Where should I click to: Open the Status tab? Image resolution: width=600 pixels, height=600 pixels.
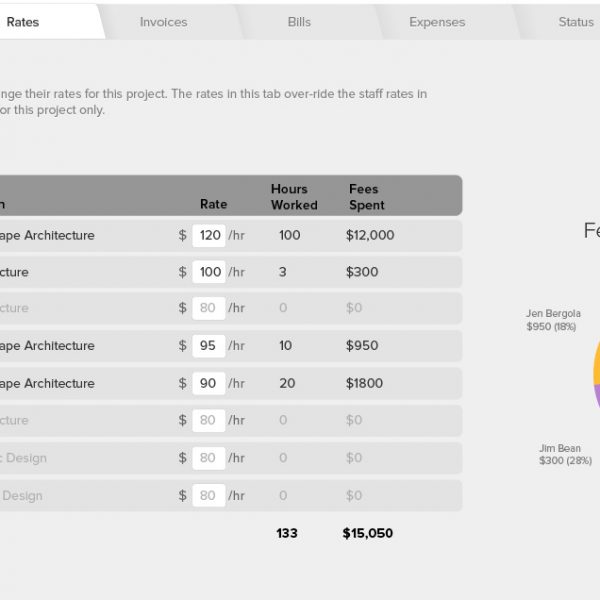click(x=575, y=21)
